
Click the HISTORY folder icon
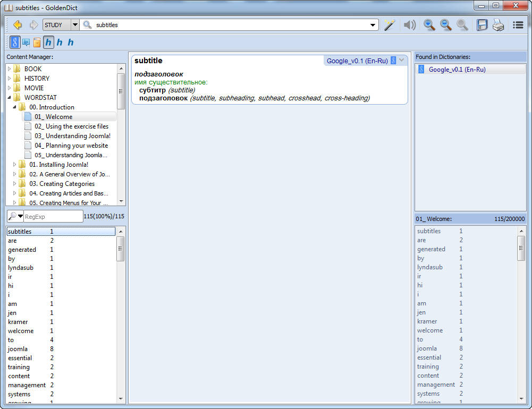tap(17, 78)
